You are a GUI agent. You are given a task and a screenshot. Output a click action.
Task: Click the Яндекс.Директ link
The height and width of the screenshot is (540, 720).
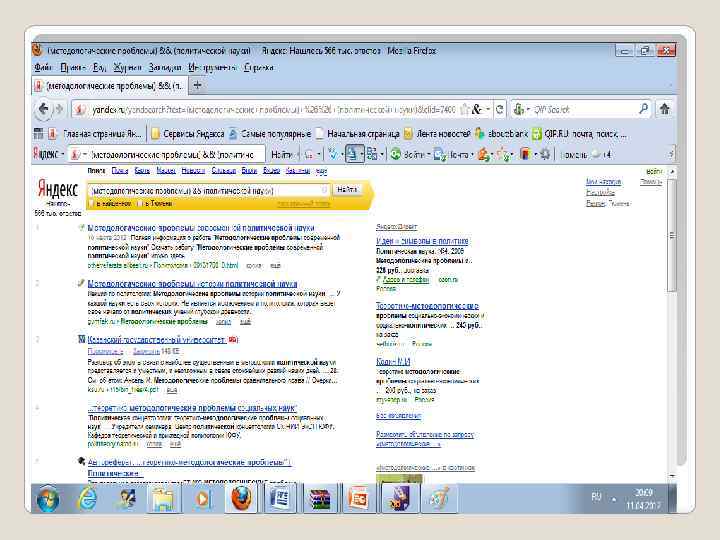[x=396, y=227]
